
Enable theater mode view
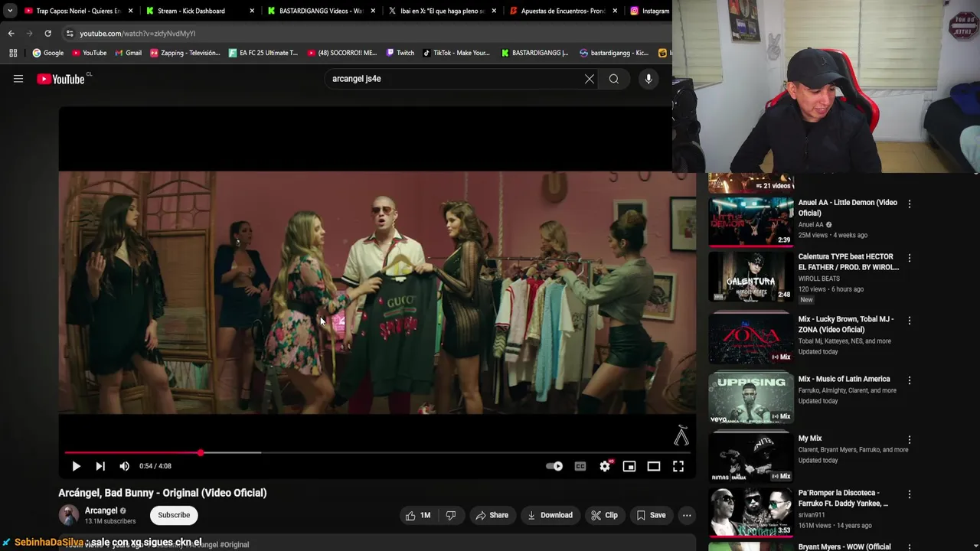coord(654,466)
